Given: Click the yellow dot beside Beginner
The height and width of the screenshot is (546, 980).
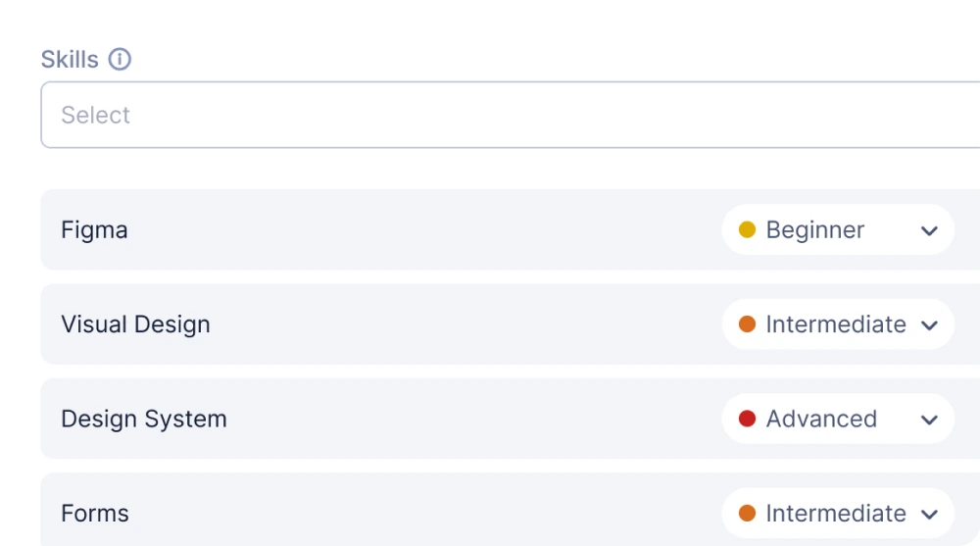Looking at the screenshot, I should pyautogui.click(x=747, y=230).
